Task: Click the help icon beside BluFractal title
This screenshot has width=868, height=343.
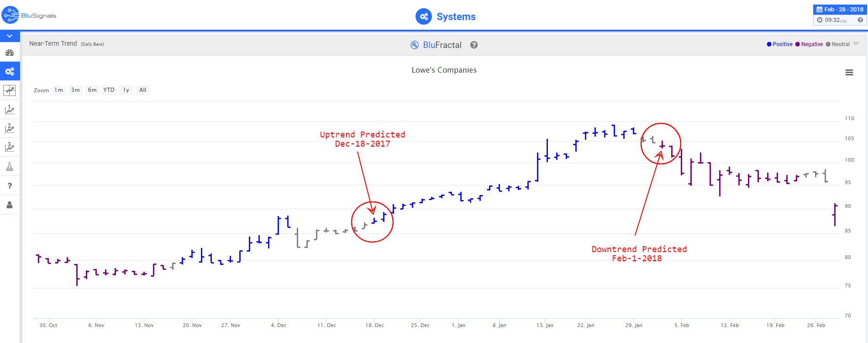Action: [474, 45]
